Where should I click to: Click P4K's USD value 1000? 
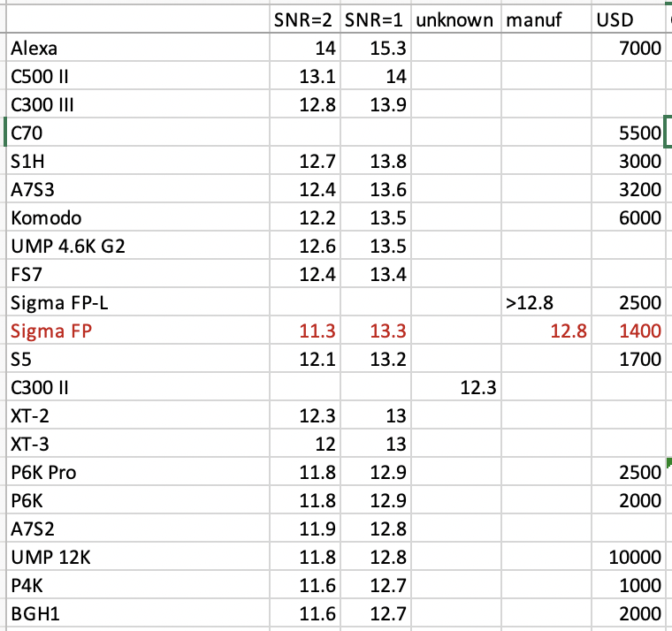tap(628, 584)
